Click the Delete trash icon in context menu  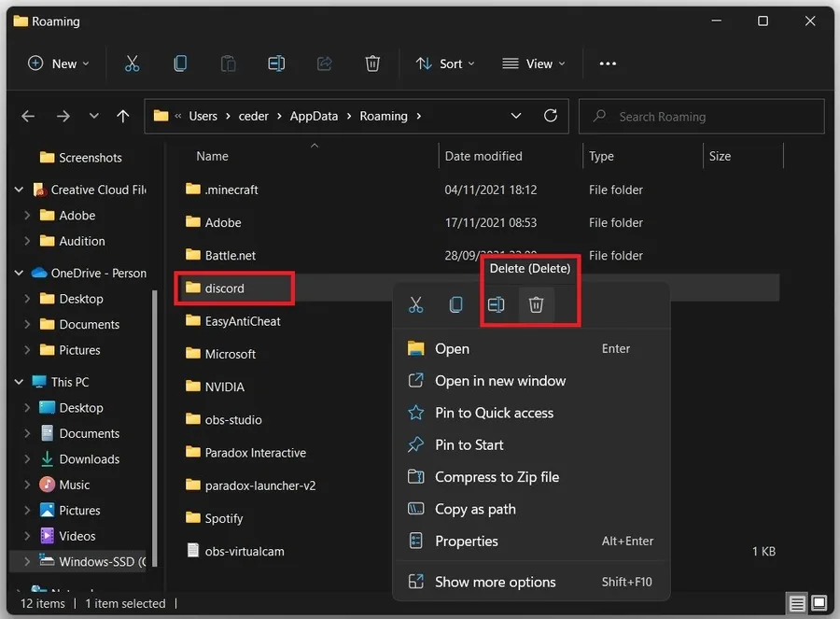(x=536, y=305)
